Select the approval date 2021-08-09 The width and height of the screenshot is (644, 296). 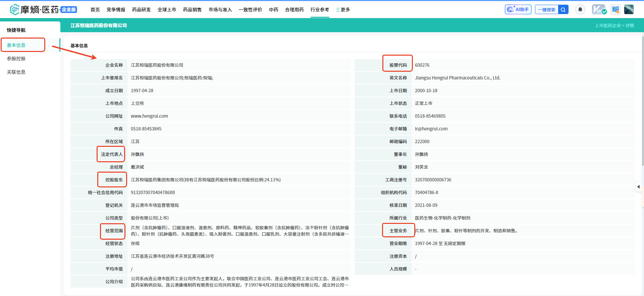426,205
